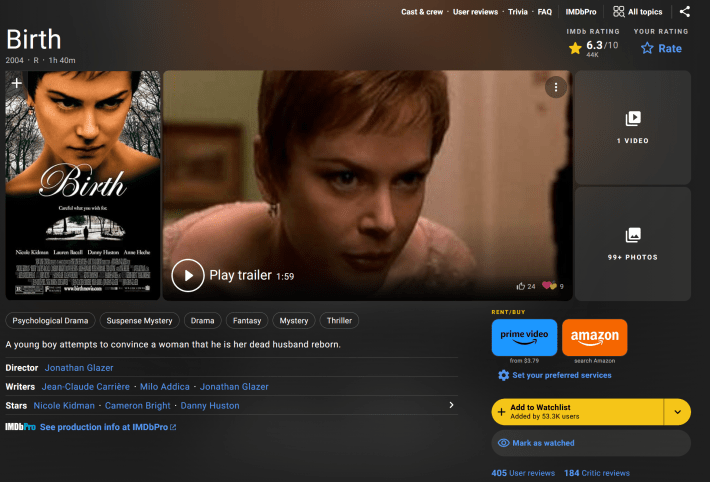The width and height of the screenshot is (710, 482).
Task: Open three-dot menu on trailer video
Action: (x=556, y=87)
